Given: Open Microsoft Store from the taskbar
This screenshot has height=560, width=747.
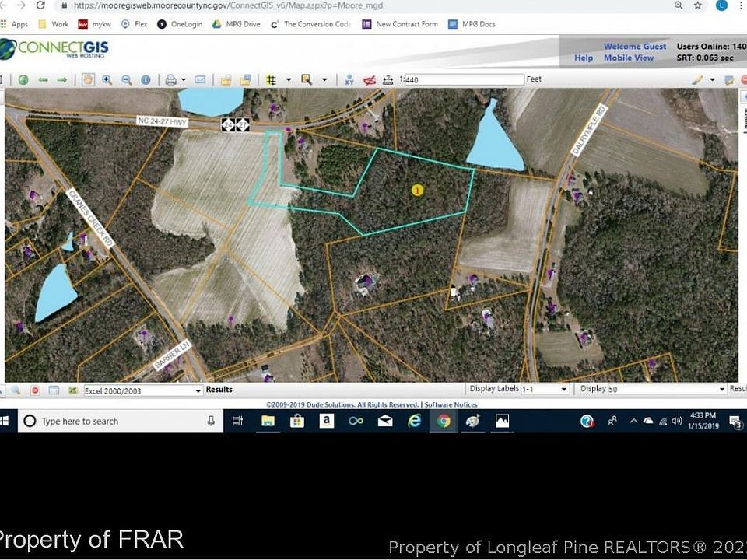Looking at the screenshot, I should (x=297, y=421).
